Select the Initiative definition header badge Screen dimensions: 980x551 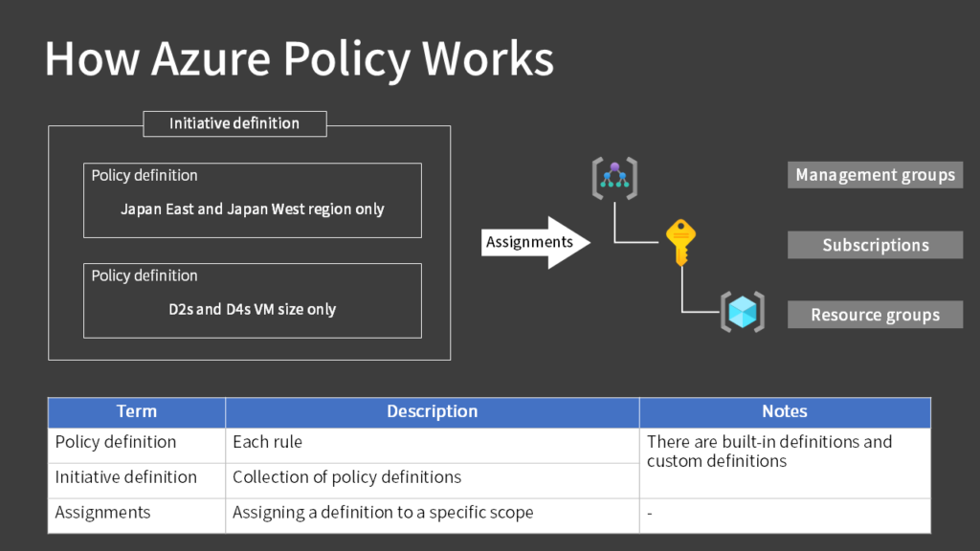tap(234, 123)
